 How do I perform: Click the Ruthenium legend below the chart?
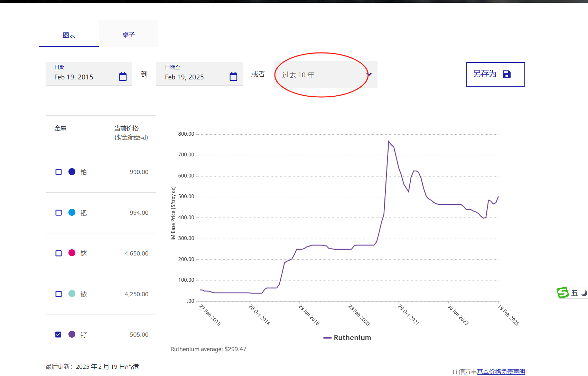coord(347,337)
